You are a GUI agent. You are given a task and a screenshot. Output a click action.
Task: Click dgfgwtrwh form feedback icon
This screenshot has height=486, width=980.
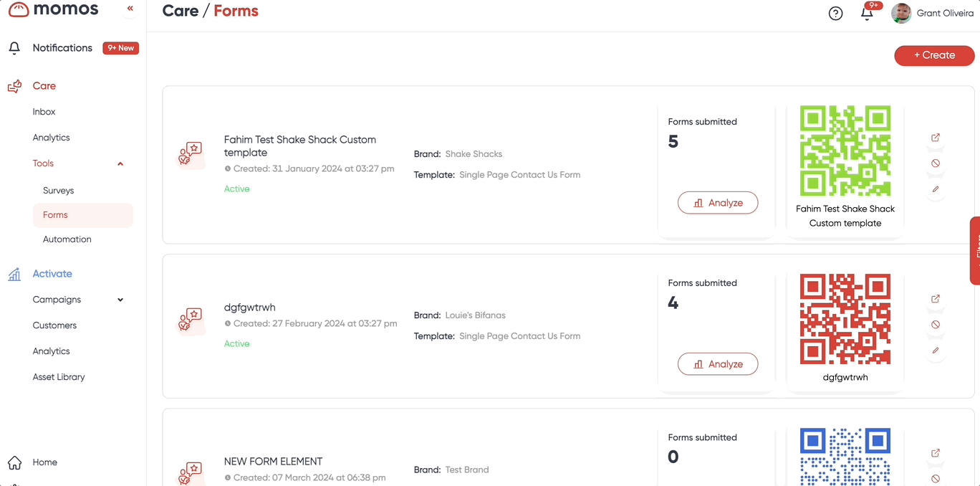pos(191,320)
